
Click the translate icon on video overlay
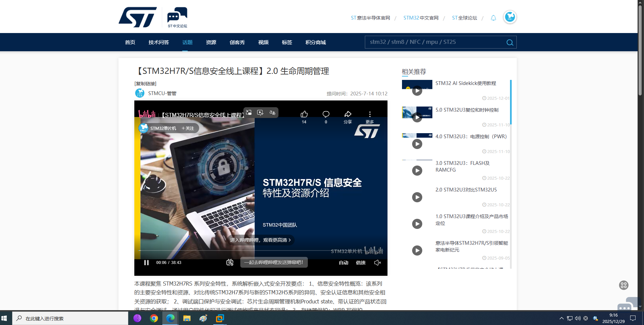(272, 112)
